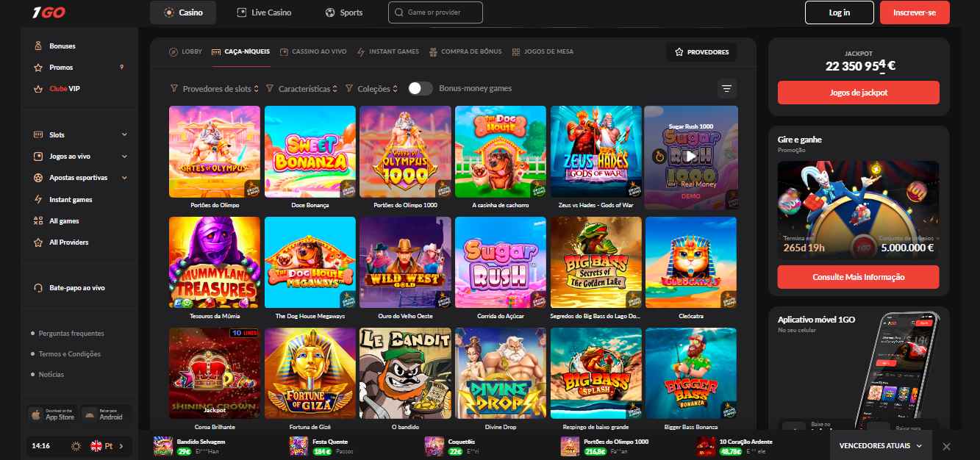
Task: Click Consulte Mais Informação button
Action: coord(859,277)
